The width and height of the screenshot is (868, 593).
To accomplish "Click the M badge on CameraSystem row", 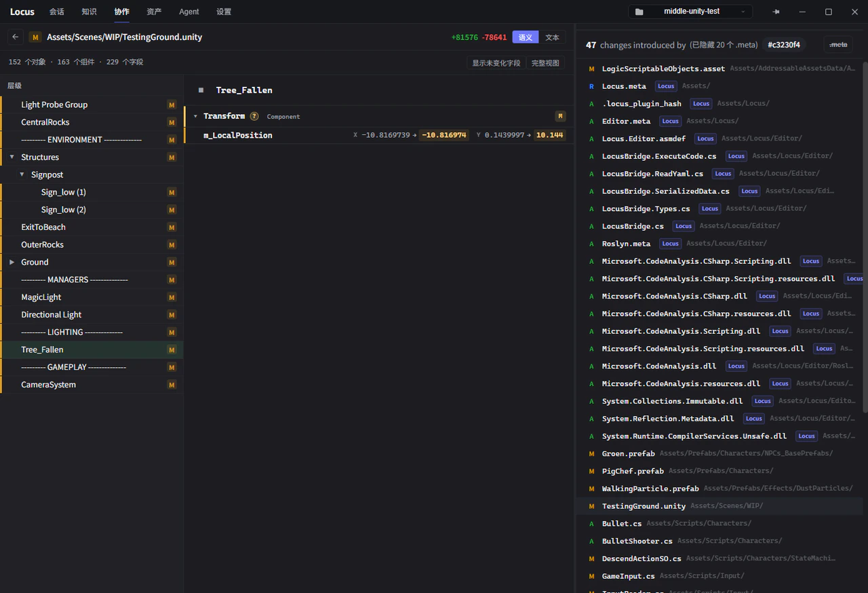I will point(172,385).
